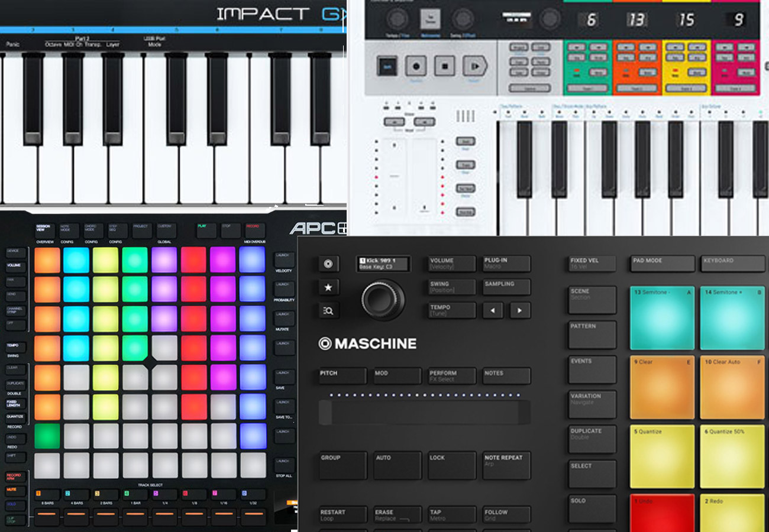Hit the Maschine right arrow page button
Viewport: 769px width, 532px height.
point(520,310)
